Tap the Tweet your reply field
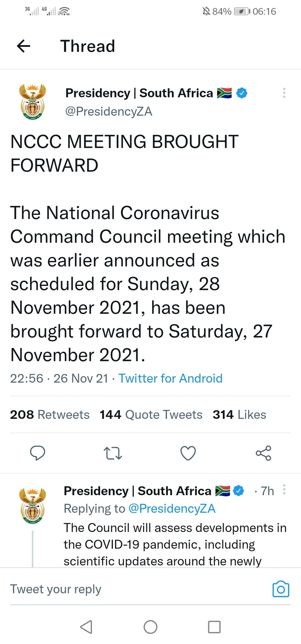 coord(138,589)
